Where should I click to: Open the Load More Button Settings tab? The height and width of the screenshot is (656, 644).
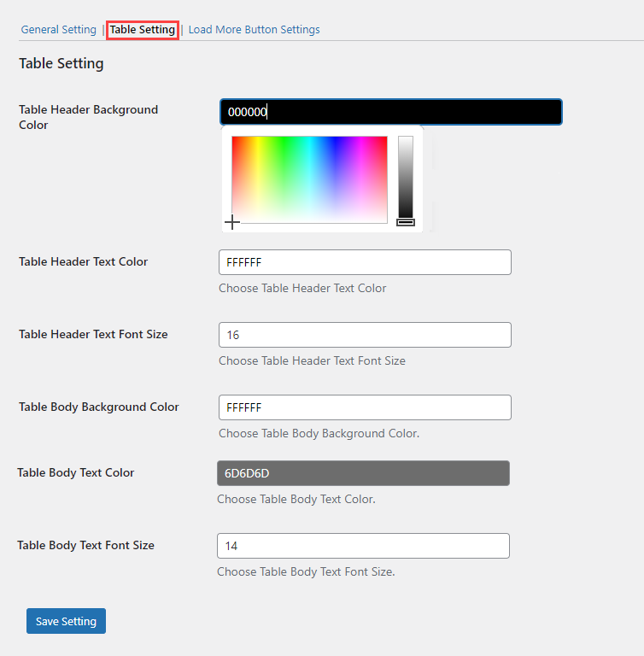click(254, 30)
